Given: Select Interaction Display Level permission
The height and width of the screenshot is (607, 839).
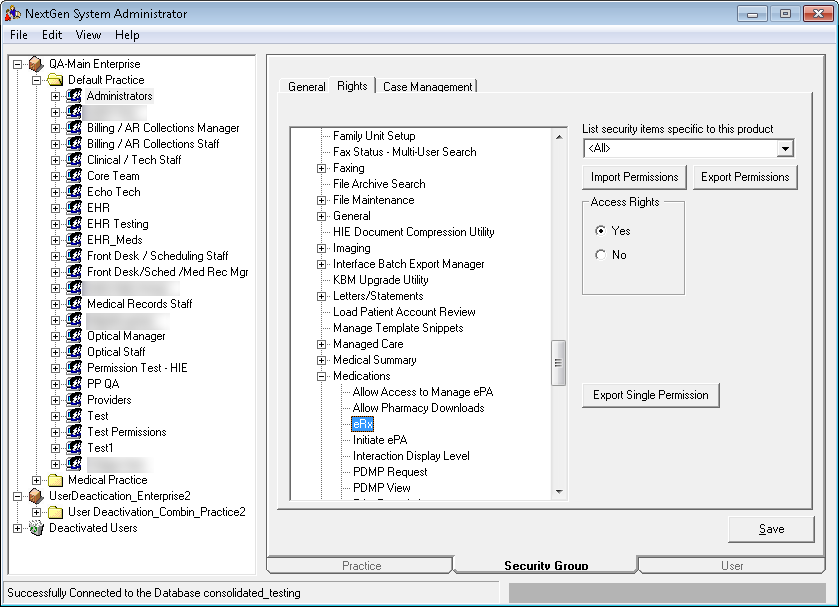Looking at the screenshot, I should [x=411, y=456].
